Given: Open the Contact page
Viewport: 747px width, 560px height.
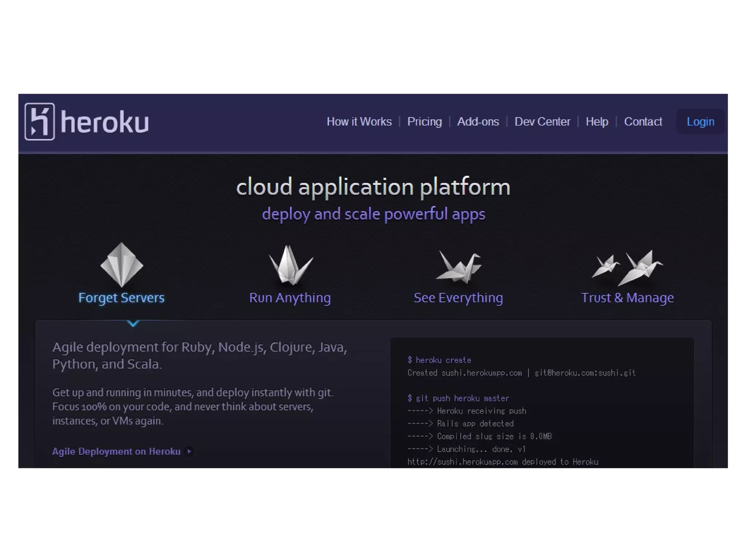Looking at the screenshot, I should (643, 121).
